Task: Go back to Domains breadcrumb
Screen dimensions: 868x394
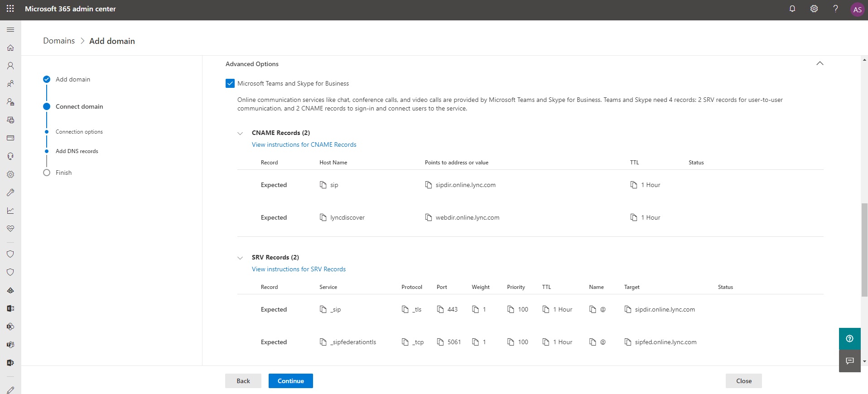Action: [x=59, y=41]
